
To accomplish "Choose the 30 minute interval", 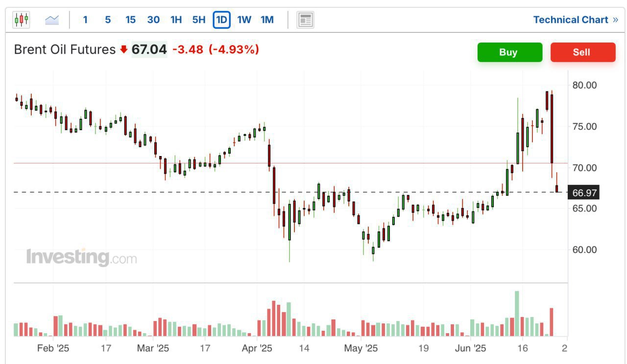I will (x=153, y=20).
